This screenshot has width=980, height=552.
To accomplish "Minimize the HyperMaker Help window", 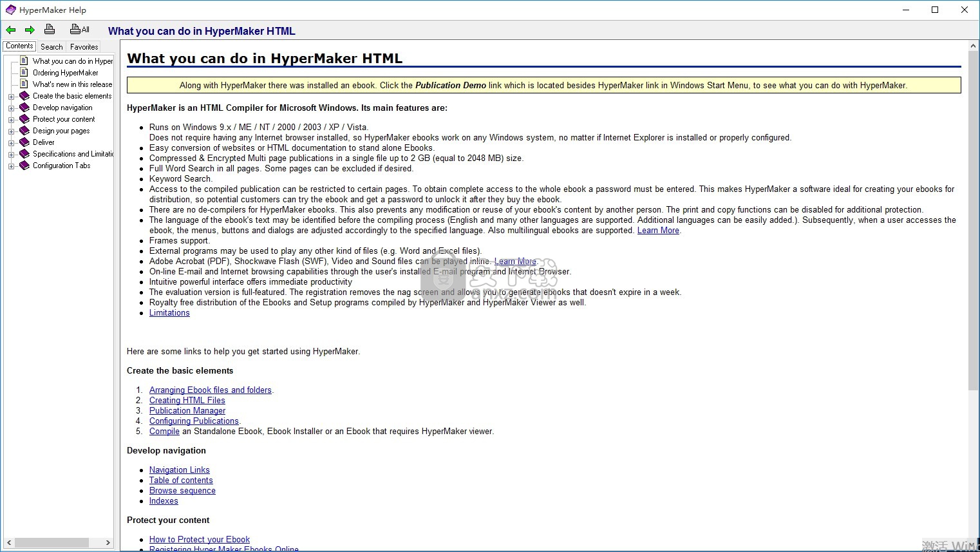I will [906, 10].
